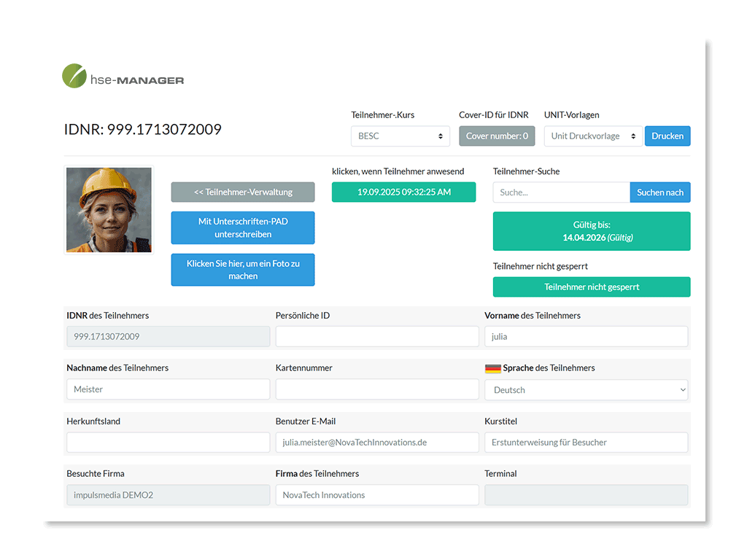747x560 pixels.
Task: Click the Teilnehmer nicht gesperrt status button
Action: pos(591,287)
